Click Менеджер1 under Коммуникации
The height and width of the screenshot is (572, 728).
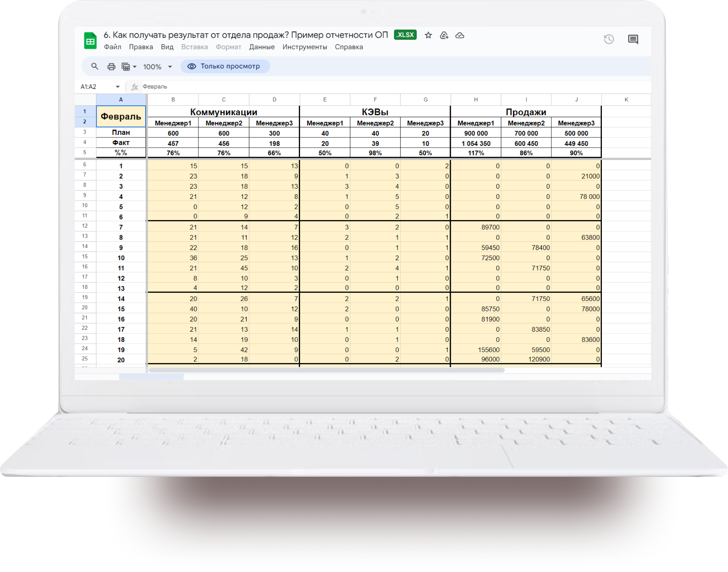(173, 123)
